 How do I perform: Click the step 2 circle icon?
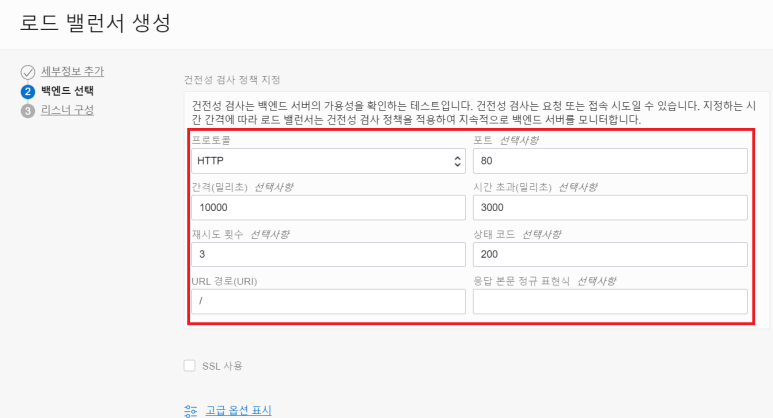[x=28, y=92]
